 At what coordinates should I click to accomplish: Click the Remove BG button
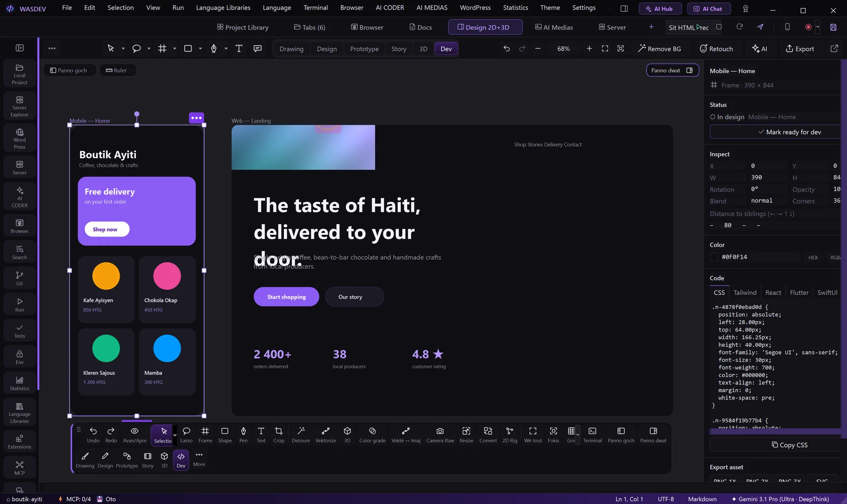point(659,49)
